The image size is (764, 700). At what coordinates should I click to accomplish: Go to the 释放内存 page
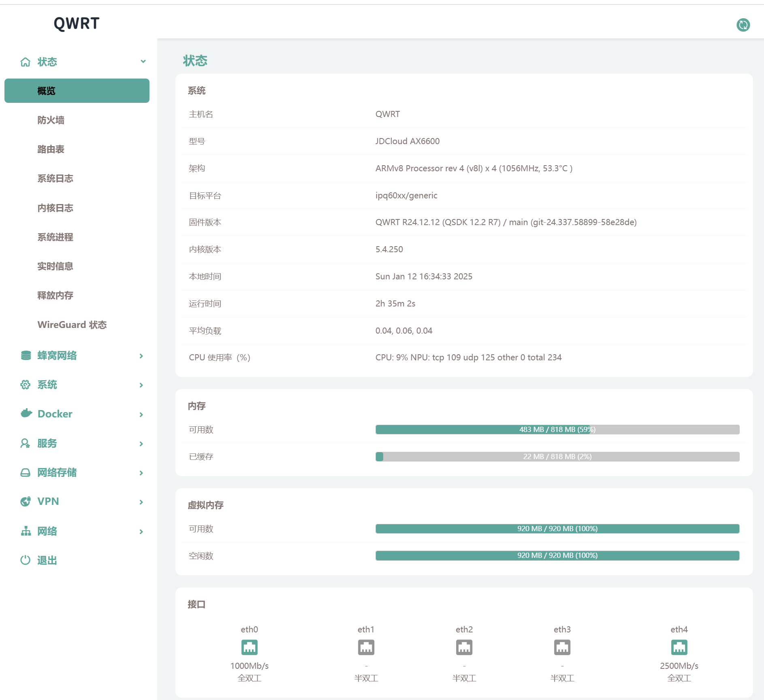tap(55, 296)
